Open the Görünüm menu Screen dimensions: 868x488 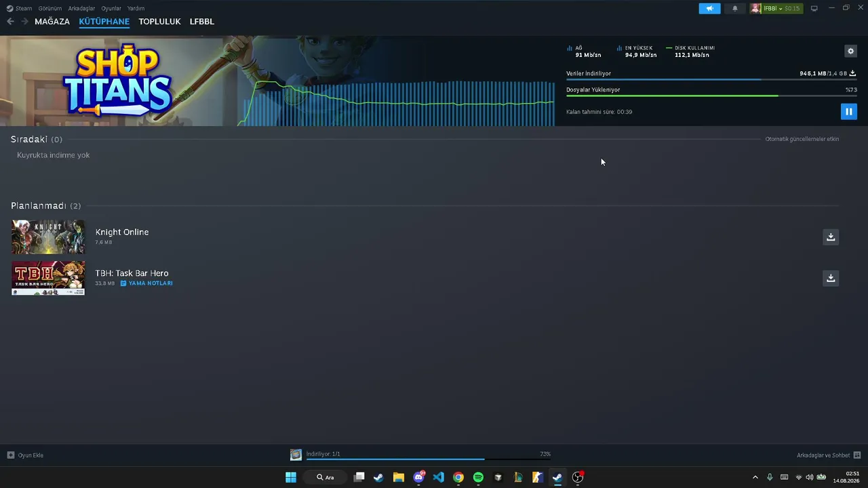click(x=50, y=8)
